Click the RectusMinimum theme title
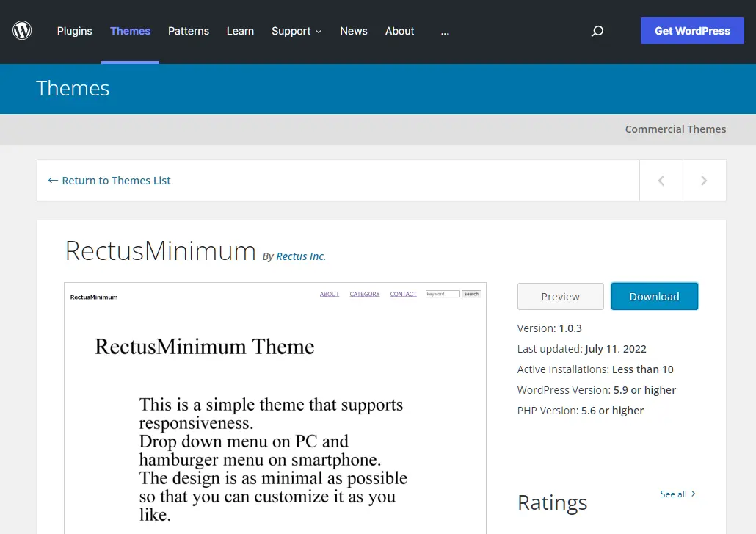 pyautogui.click(x=161, y=250)
